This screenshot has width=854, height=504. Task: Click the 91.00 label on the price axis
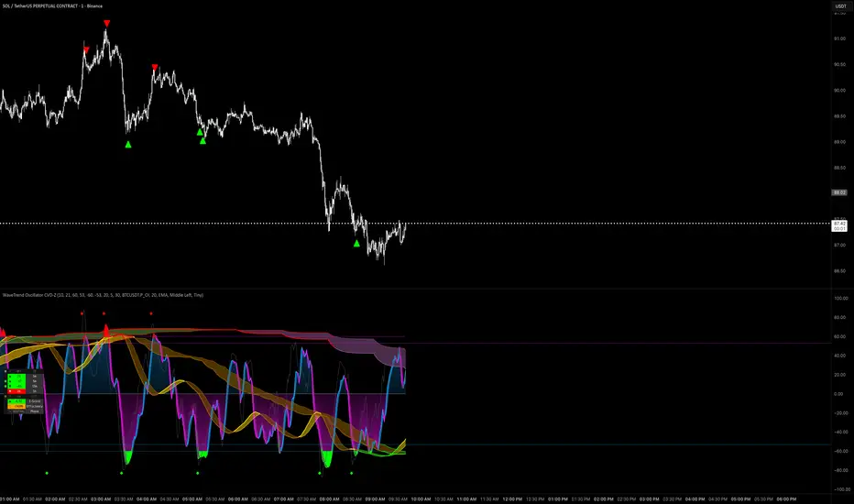(839, 38)
